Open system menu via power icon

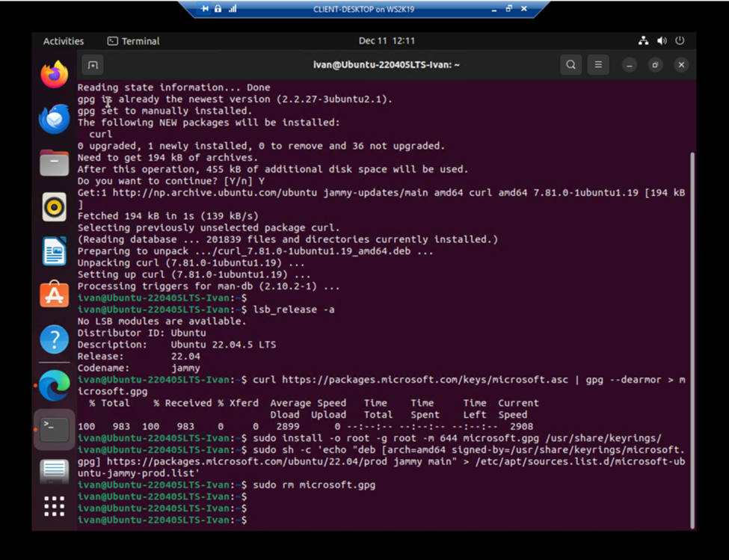(680, 41)
